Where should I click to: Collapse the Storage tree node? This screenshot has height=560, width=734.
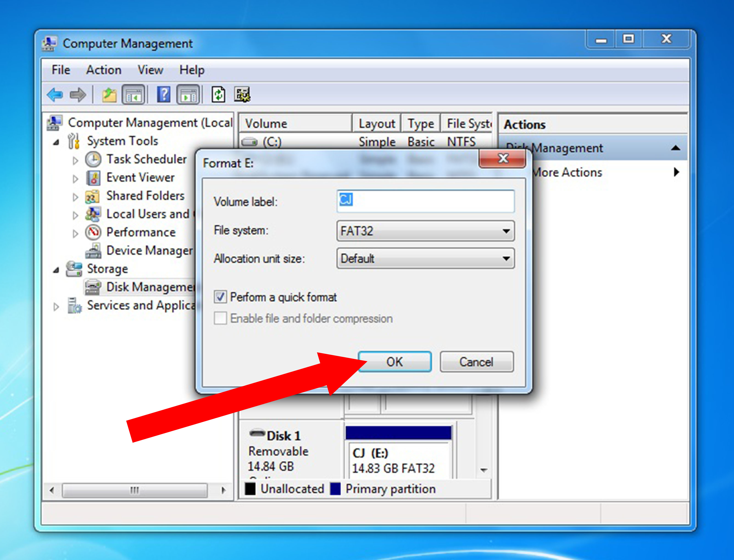pyautogui.click(x=56, y=270)
